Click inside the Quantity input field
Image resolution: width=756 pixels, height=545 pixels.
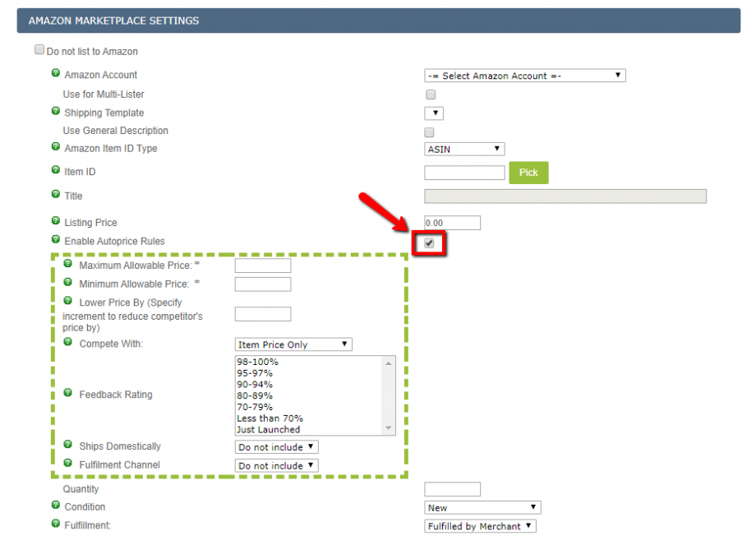tap(451, 488)
